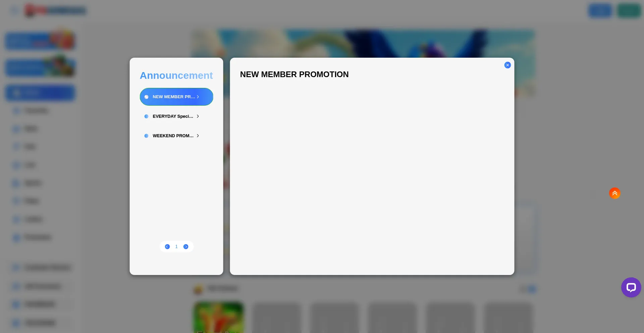
Task: Select the blue dot beside WEEKEND PROM…
Action: (x=146, y=136)
